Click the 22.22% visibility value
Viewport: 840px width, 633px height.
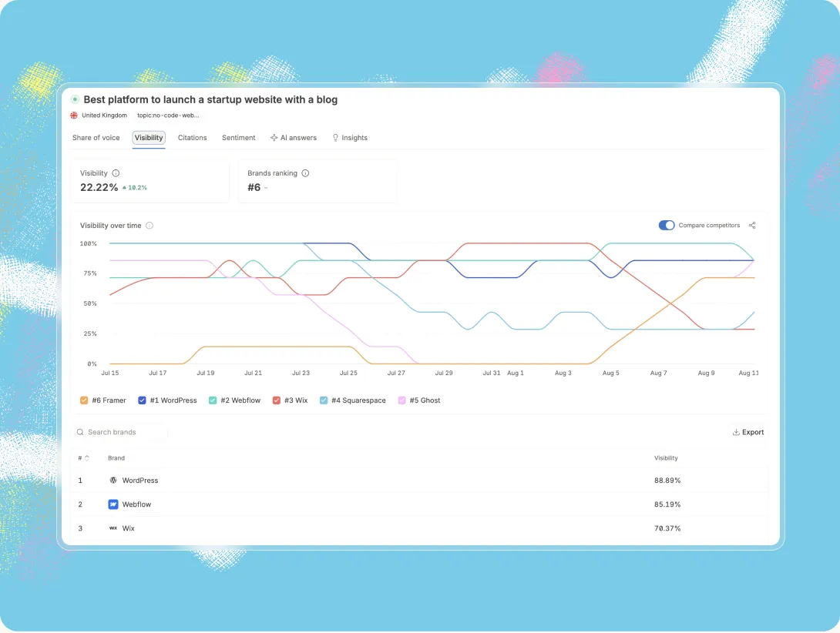(99, 187)
